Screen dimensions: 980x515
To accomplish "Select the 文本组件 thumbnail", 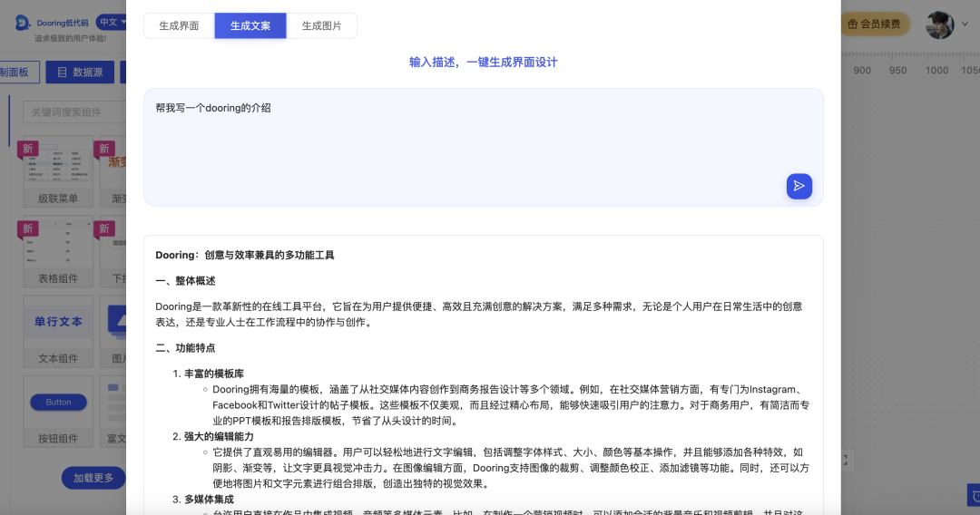I will click(58, 332).
